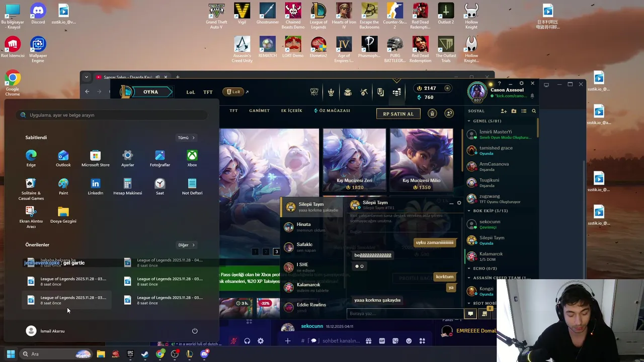644x362 pixels.
Task: Open Saat clock app
Action: pos(159,187)
